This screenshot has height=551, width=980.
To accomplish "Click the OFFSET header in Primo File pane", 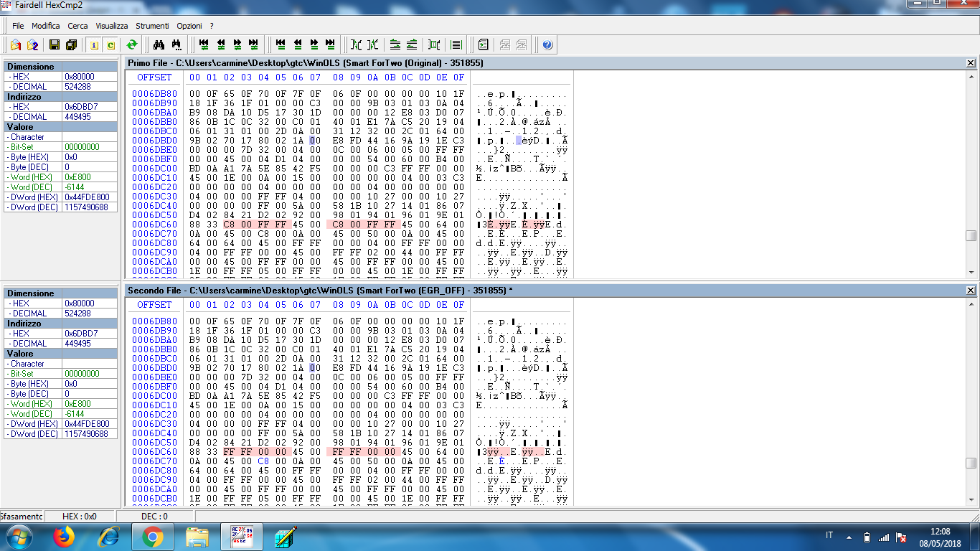I will [x=154, y=77].
